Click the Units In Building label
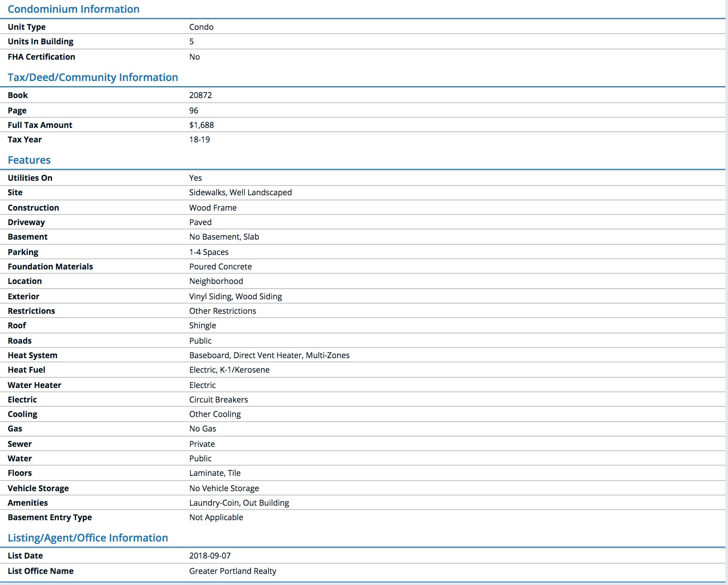Screen dimensions: 728x585 pos(40,41)
